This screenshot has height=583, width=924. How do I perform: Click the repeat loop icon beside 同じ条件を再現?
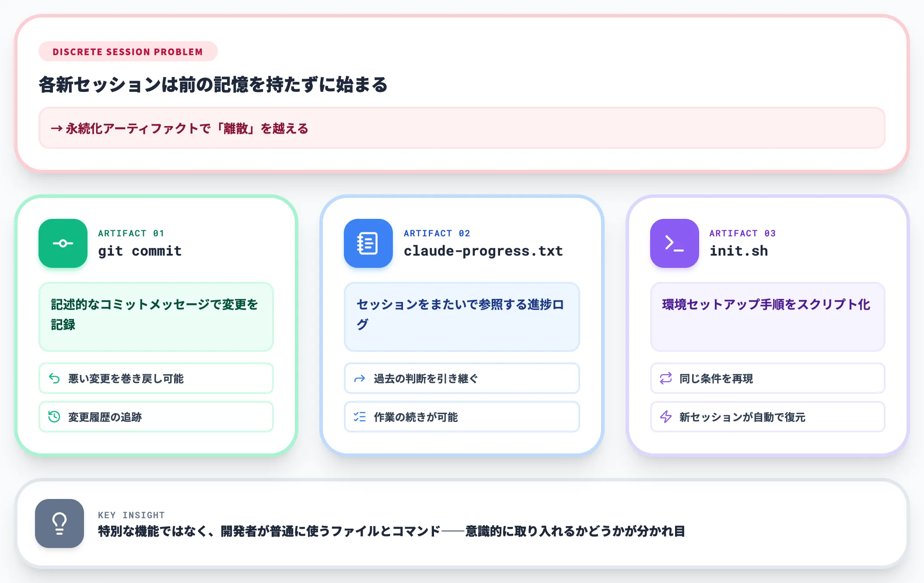click(x=666, y=378)
